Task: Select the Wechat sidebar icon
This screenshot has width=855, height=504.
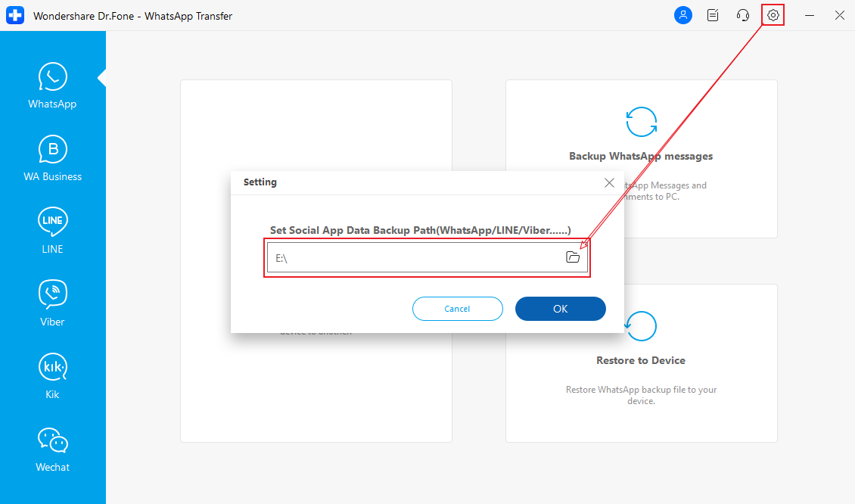Action: pyautogui.click(x=52, y=440)
